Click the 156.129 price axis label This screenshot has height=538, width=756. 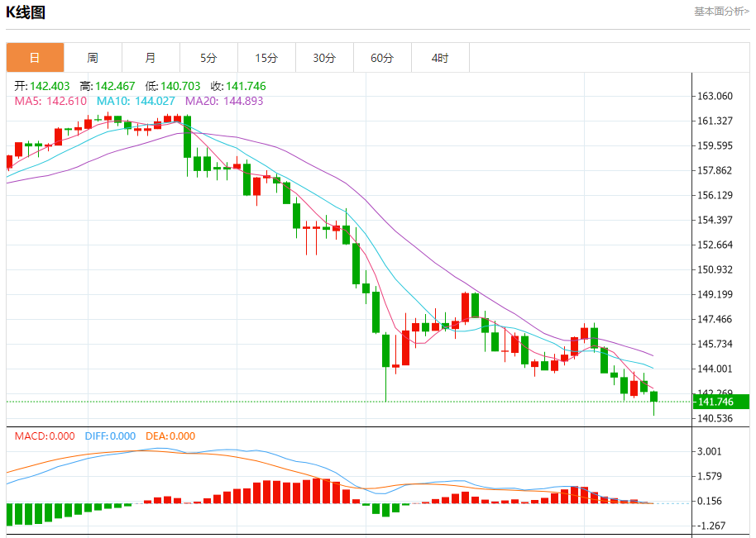click(x=715, y=195)
